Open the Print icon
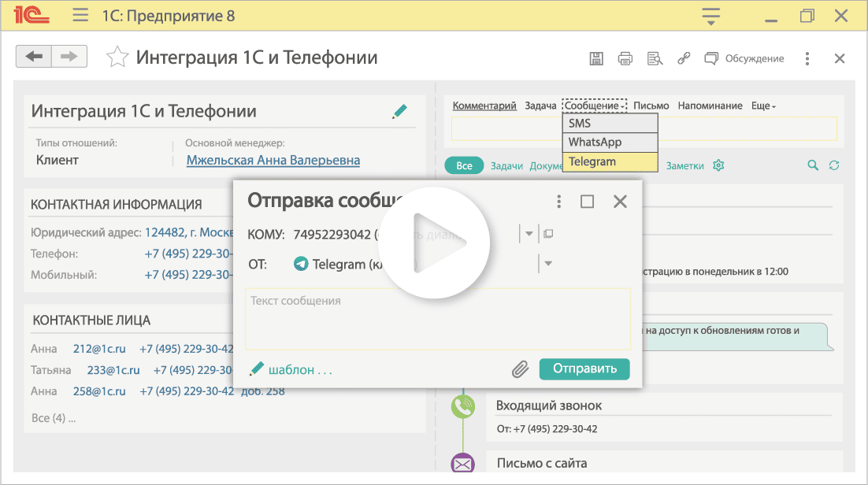This screenshot has width=868, height=485. [x=625, y=58]
